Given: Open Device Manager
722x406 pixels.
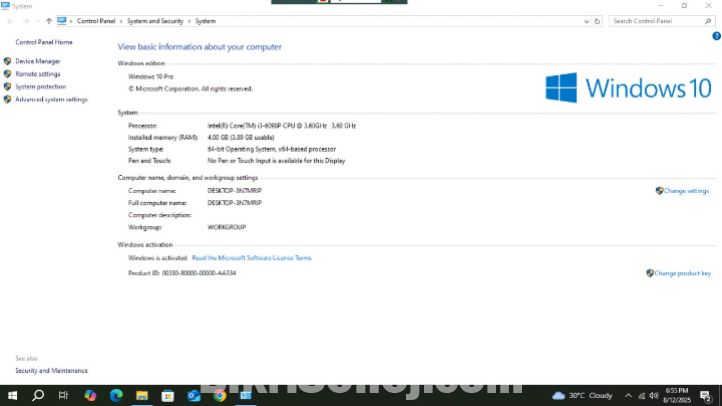Looking at the screenshot, I should coord(38,61).
